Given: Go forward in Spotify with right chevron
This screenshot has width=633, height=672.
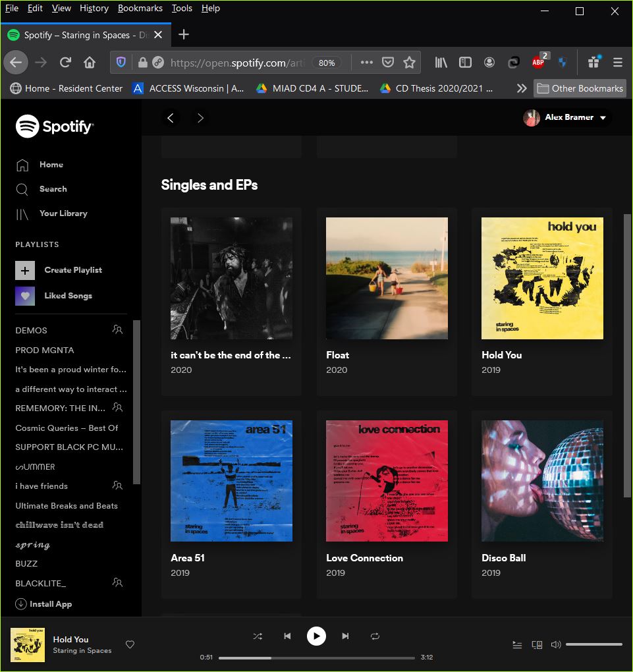Looking at the screenshot, I should [x=200, y=118].
